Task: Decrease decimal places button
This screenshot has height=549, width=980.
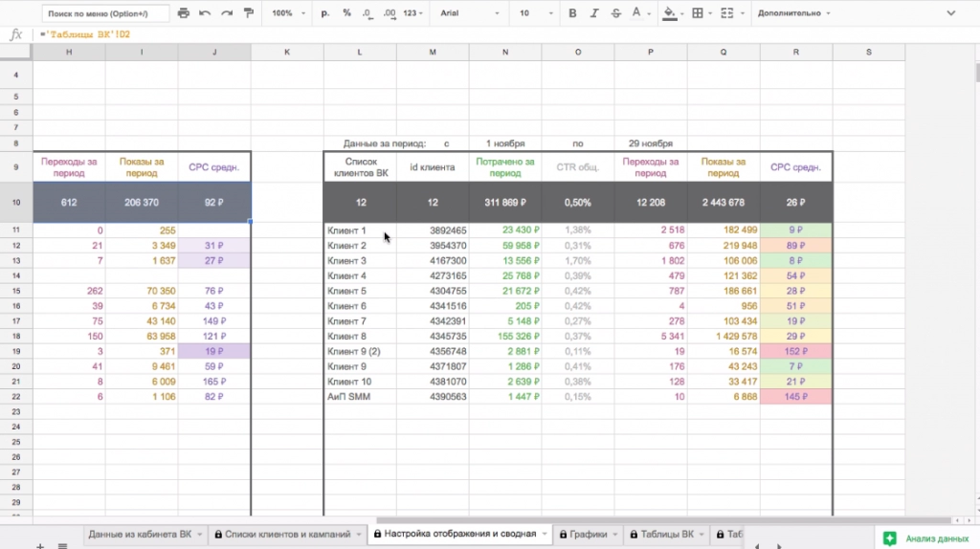Action: pyautogui.click(x=367, y=13)
